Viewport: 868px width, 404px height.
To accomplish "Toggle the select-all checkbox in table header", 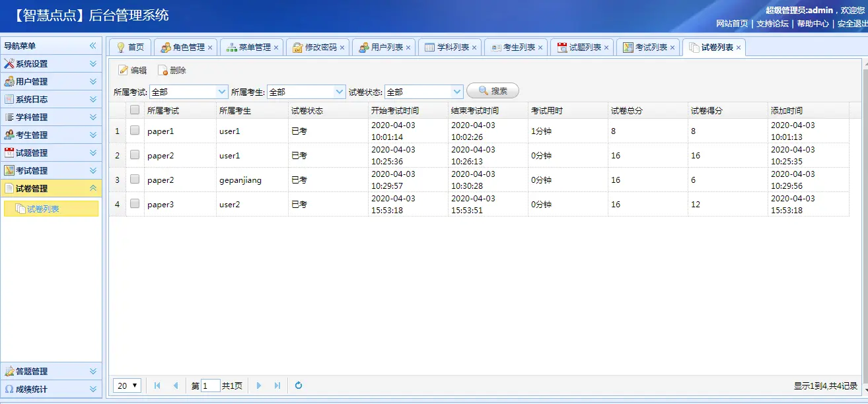I will click(x=135, y=110).
